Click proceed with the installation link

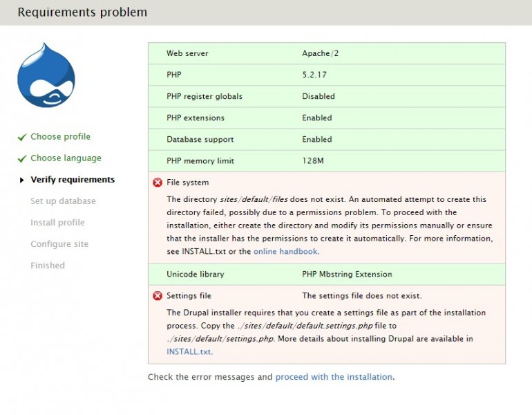334,377
